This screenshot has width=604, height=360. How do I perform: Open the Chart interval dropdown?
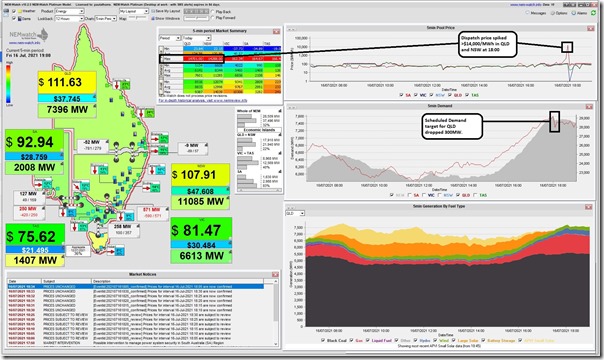pos(106,18)
